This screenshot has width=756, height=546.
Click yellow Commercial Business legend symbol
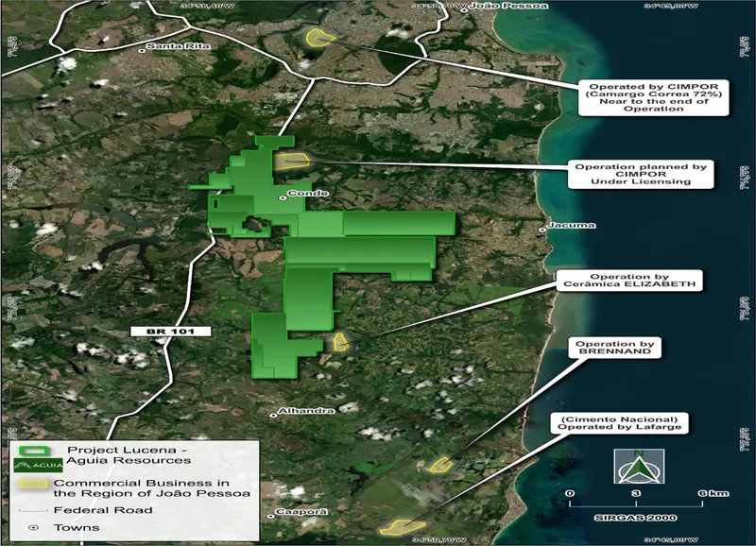[x=34, y=484]
